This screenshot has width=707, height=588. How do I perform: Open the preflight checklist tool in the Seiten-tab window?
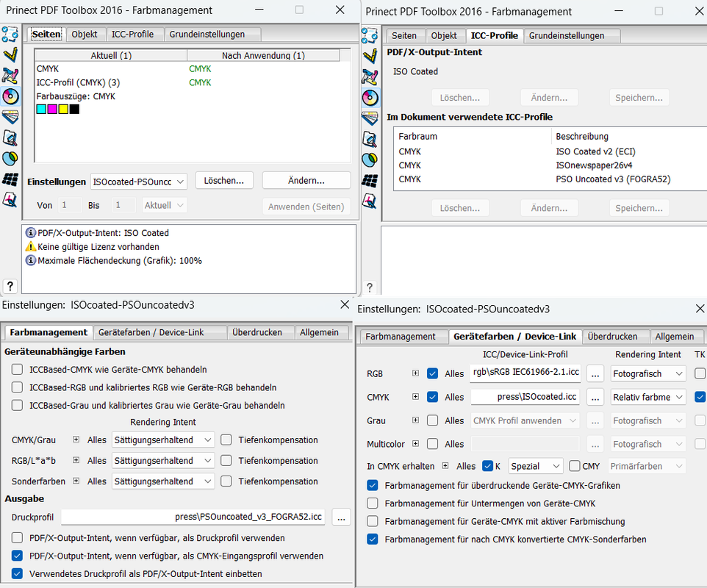10,35
